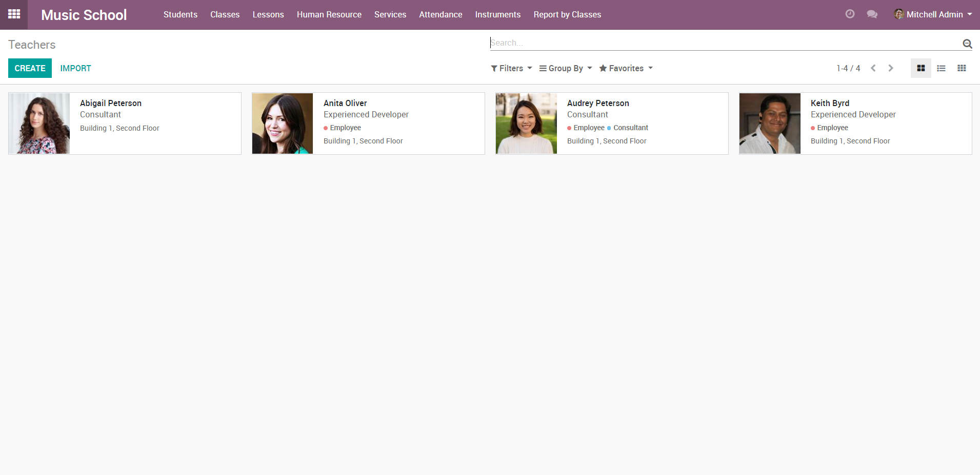Viewport: 980px width, 475px height.
Task: Switch to list view
Action: [941, 68]
